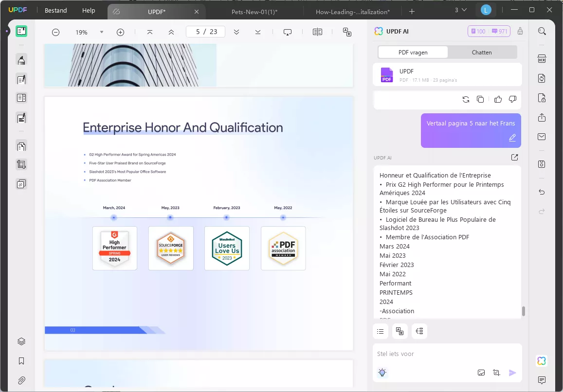Switch to the Chatten tab
This screenshot has height=392, width=563.
(x=482, y=53)
